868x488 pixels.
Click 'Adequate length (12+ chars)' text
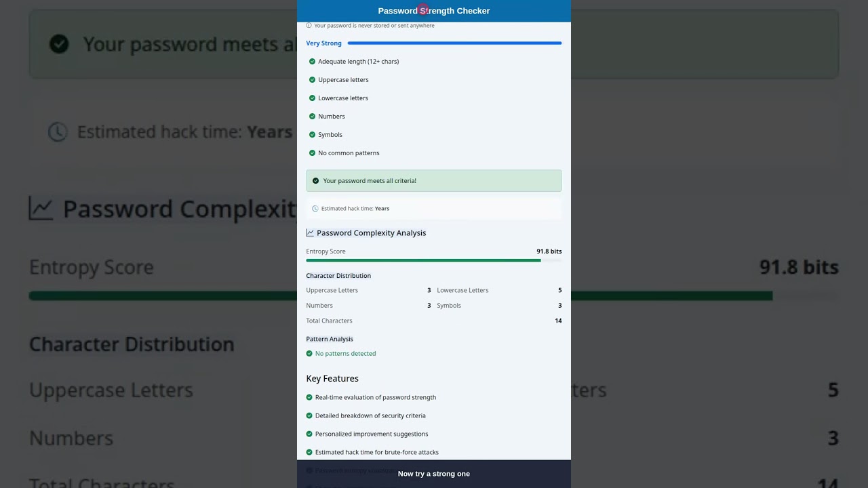pos(359,61)
